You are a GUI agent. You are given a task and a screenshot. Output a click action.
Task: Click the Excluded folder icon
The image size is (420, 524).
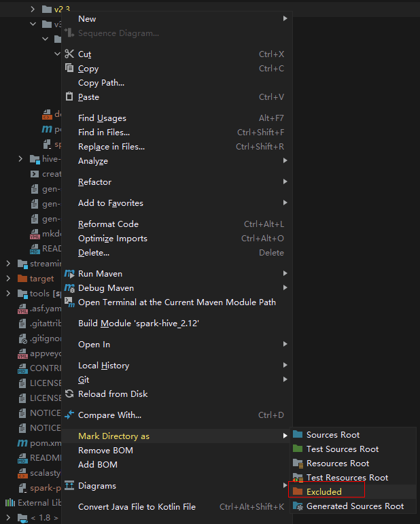[x=298, y=491]
